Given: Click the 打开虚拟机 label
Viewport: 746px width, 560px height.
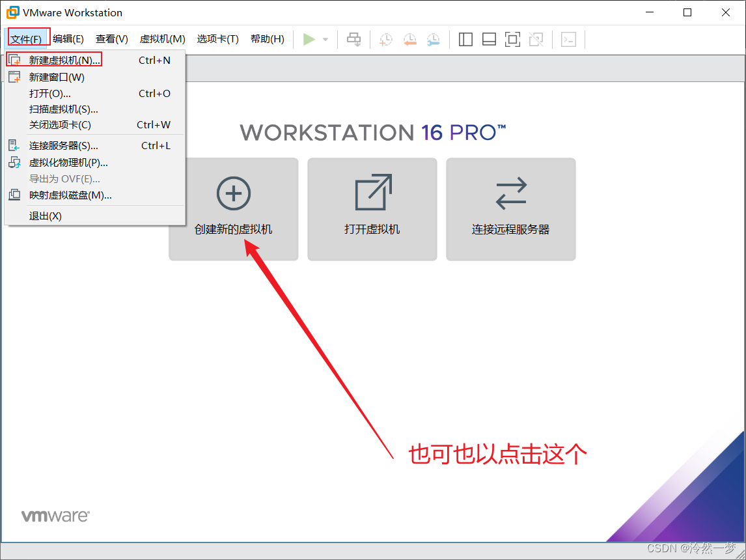Looking at the screenshot, I should [x=372, y=229].
